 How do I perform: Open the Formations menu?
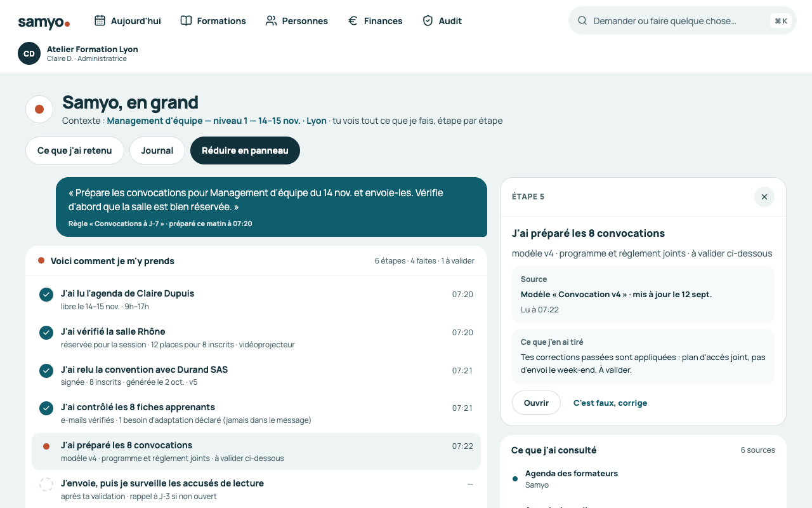click(213, 21)
